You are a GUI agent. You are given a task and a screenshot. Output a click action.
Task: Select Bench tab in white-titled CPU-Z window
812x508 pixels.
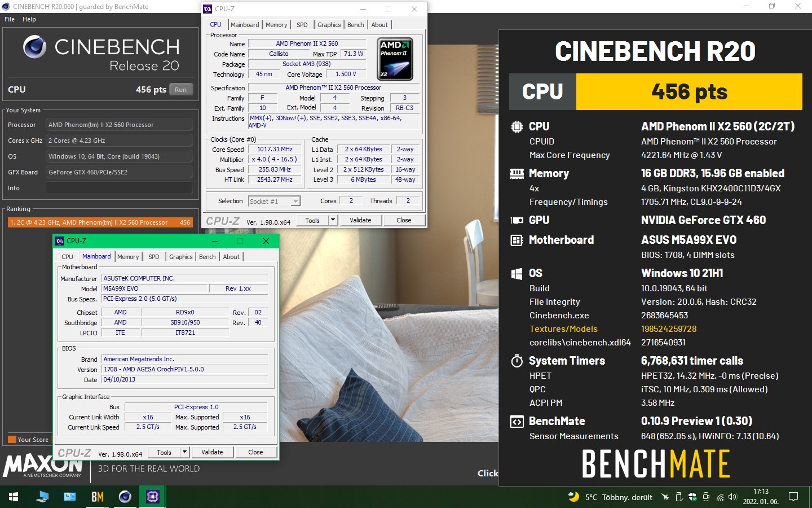pos(355,25)
